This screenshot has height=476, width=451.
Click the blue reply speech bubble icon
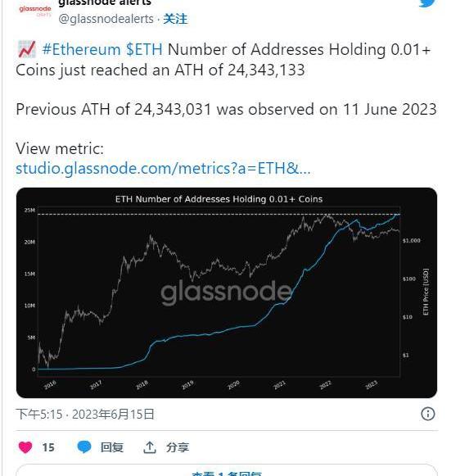pyautogui.click(x=84, y=447)
